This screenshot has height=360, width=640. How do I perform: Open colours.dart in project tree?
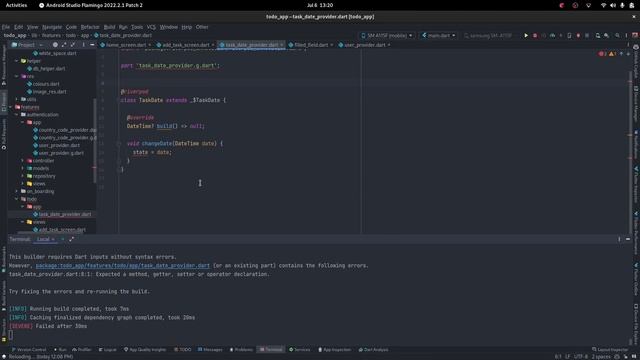(43, 84)
